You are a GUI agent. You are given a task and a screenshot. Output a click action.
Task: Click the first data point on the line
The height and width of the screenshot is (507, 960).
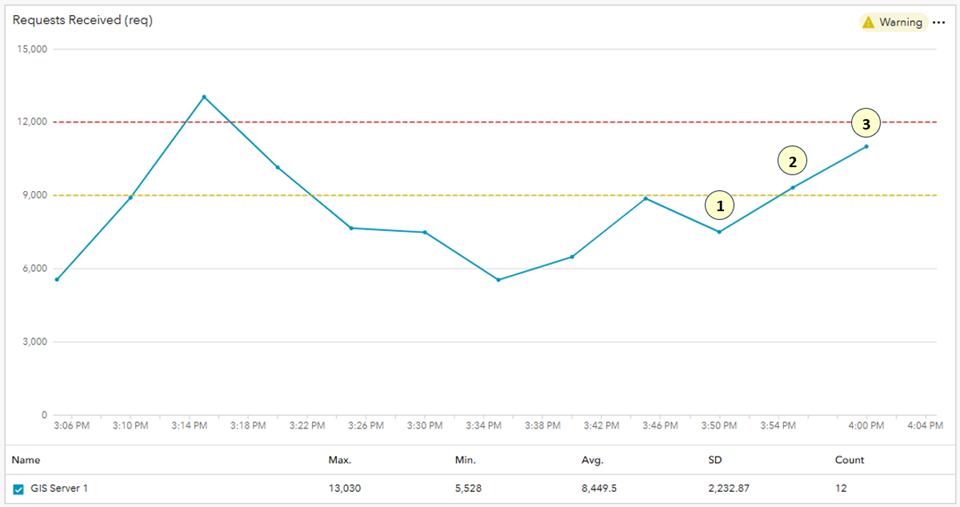(x=57, y=279)
